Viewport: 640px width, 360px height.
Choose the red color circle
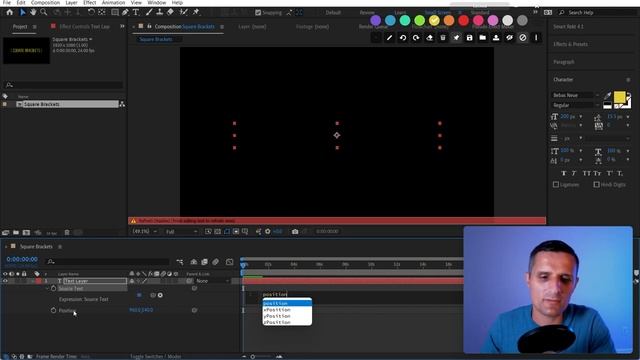coord(464,20)
